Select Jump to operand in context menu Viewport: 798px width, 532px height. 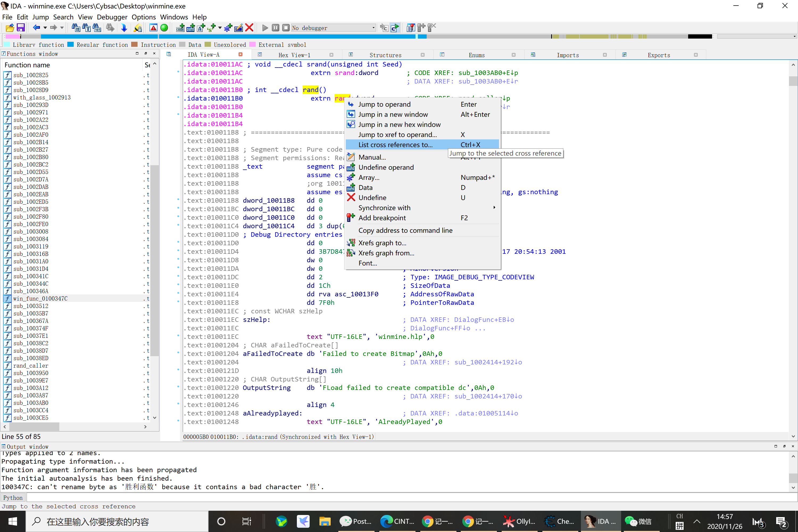coord(422,105)
